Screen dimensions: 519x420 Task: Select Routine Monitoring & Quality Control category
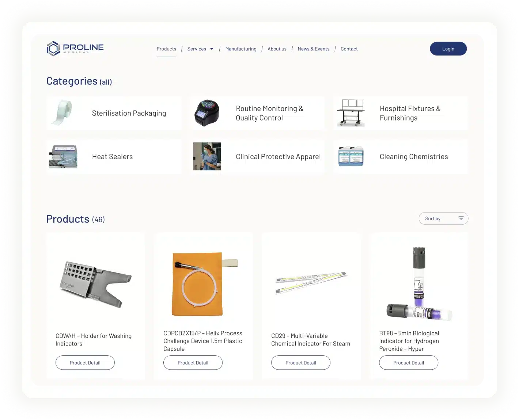(257, 113)
